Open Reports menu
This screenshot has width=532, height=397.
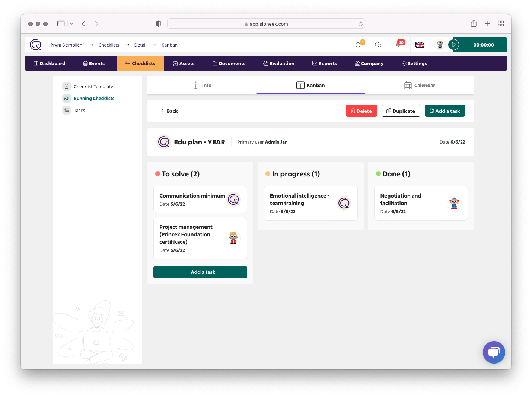(x=324, y=63)
